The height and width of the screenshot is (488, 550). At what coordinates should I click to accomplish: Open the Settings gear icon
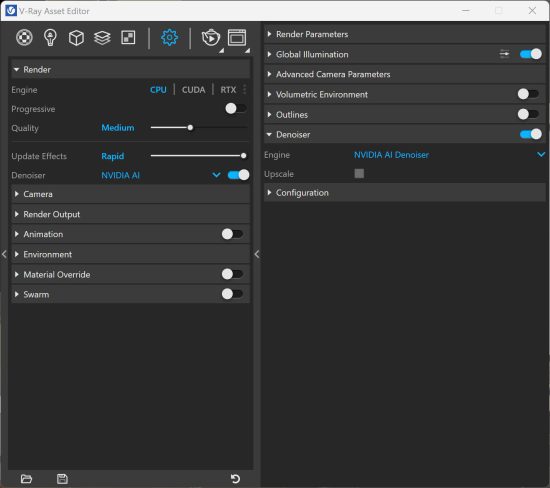point(169,38)
